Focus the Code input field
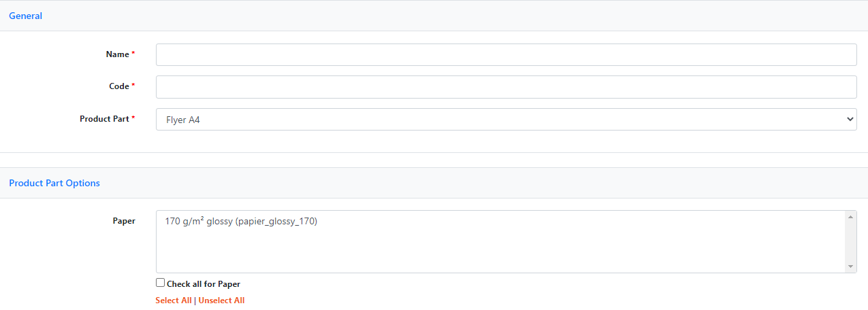The width and height of the screenshot is (868, 310). pos(506,87)
